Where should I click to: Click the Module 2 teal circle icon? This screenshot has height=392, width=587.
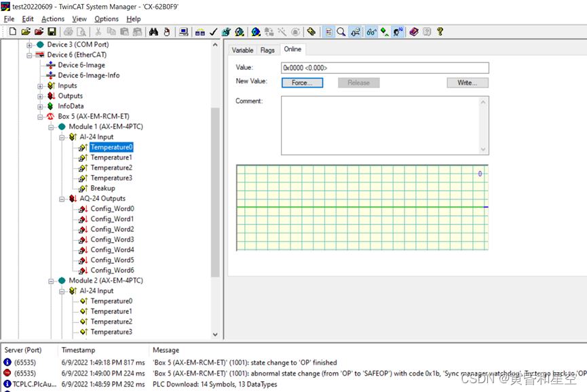tap(62, 281)
